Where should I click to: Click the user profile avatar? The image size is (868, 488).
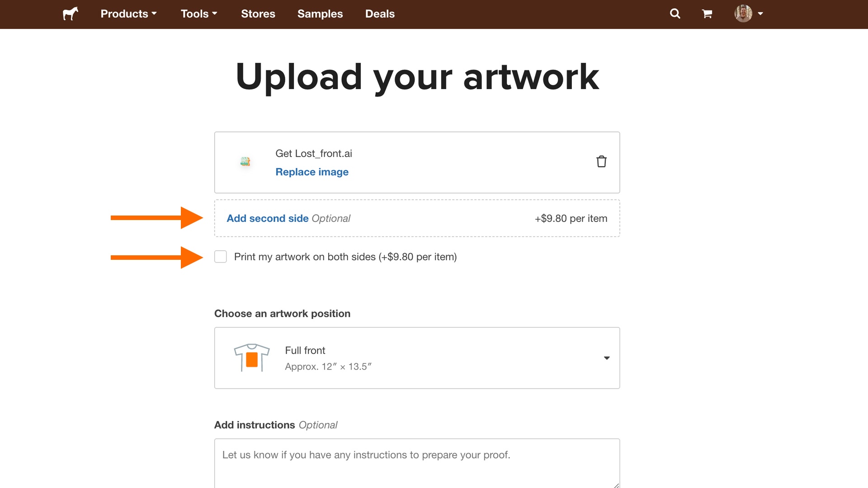pyautogui.click(x=743, y=14)
